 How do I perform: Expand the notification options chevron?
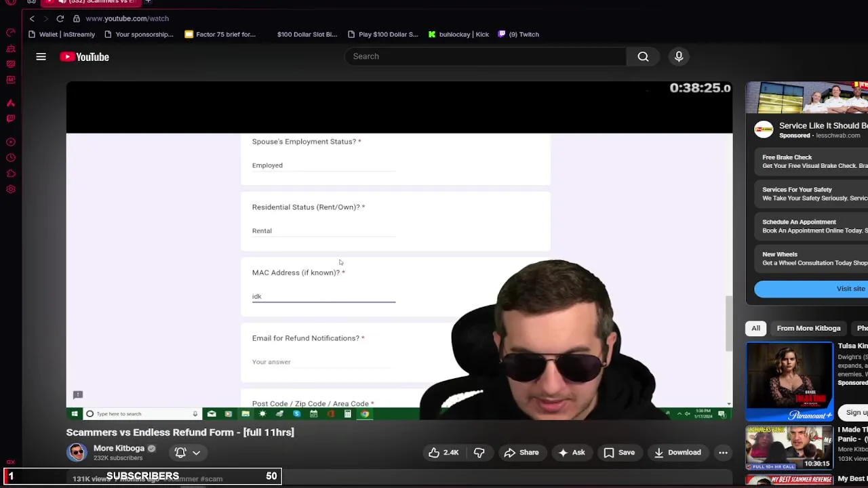pyautogui.click(x=196, y=452)
